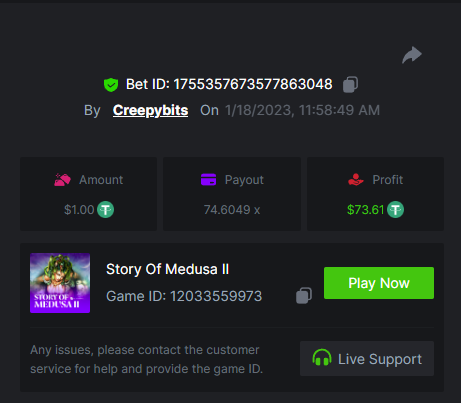The width and height of the screenshot is (461, 403).
Task: Open Live Support chat
Action: pyautogui.click(x=367, y=358)
